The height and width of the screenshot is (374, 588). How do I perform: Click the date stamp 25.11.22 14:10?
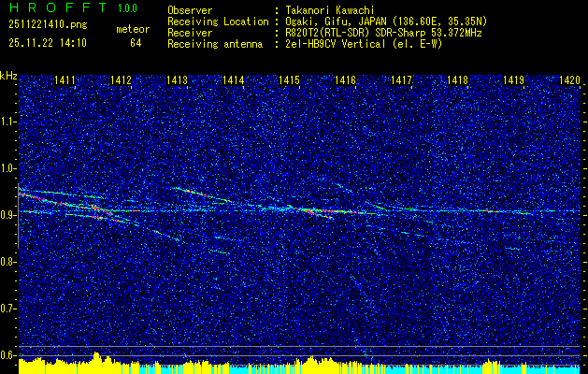pyautogui.click(x=48, y=43)
